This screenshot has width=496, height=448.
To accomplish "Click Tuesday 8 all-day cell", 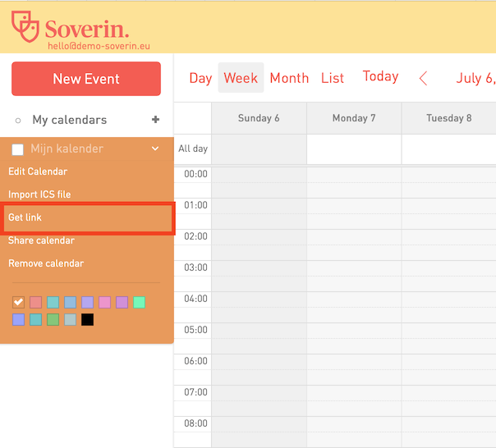I will (x=449, y=149).
